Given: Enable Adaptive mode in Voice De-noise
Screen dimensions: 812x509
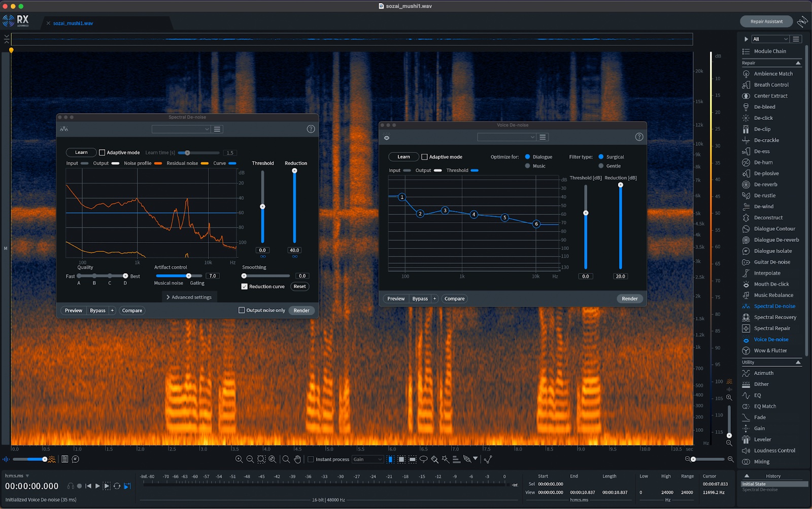Looking at the screenshot, I should 425,157.
